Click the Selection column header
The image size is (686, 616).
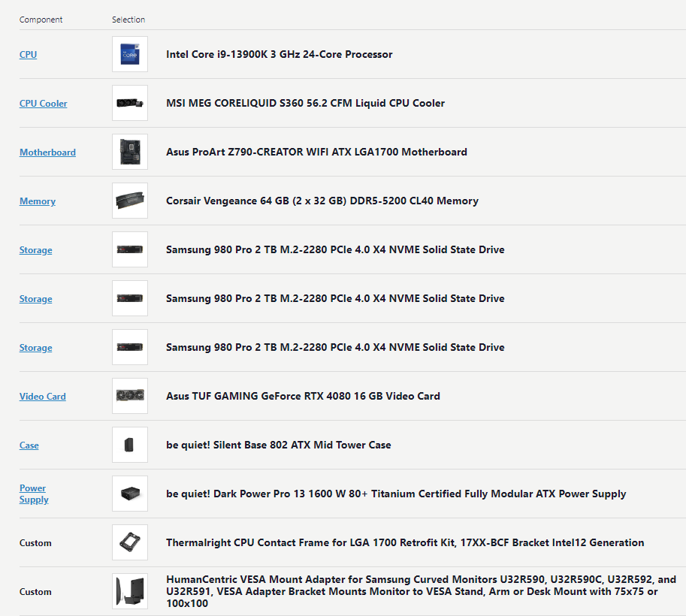[x=128, y=20]
